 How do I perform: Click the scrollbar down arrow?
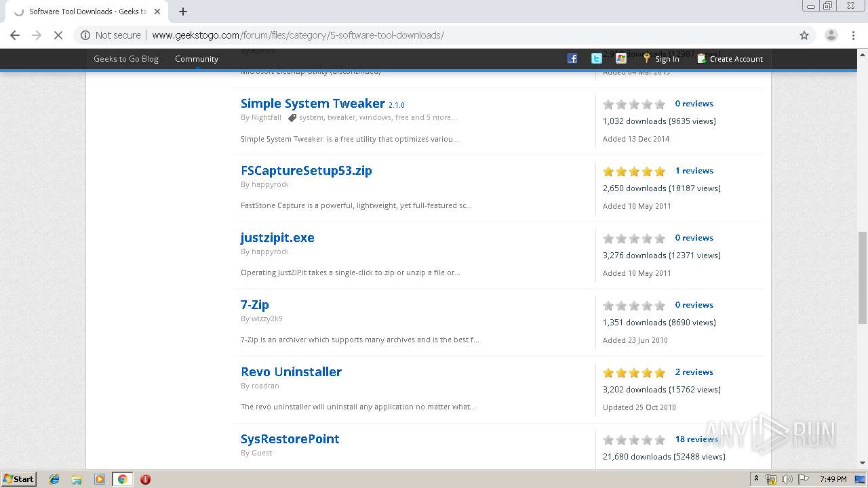click(862, 464)
